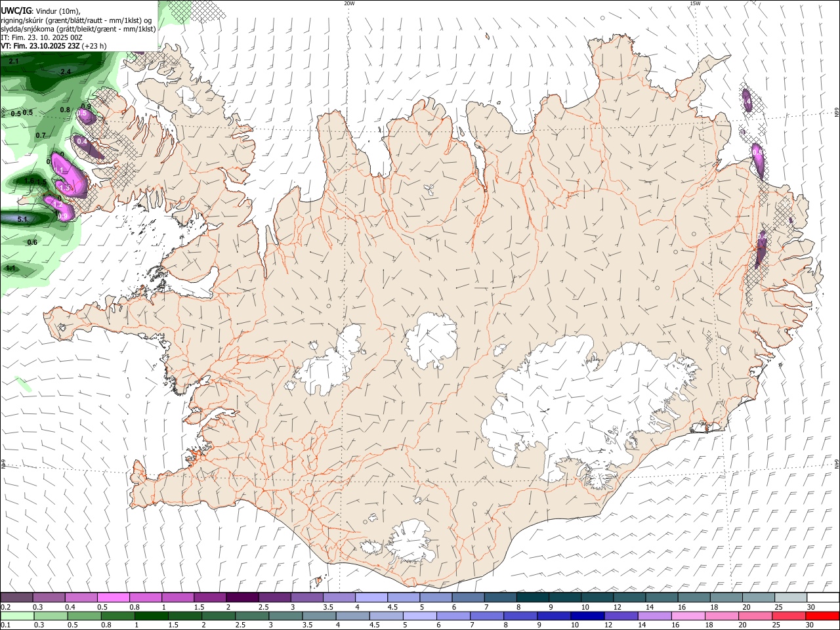Click the white 30 snow legend swatch
This screenshot has width=840, height=630.
[823, 597]
